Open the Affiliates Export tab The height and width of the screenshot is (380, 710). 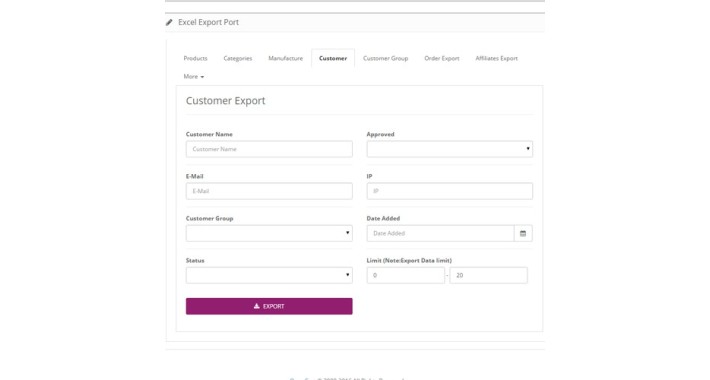click(x=496, y=58)
